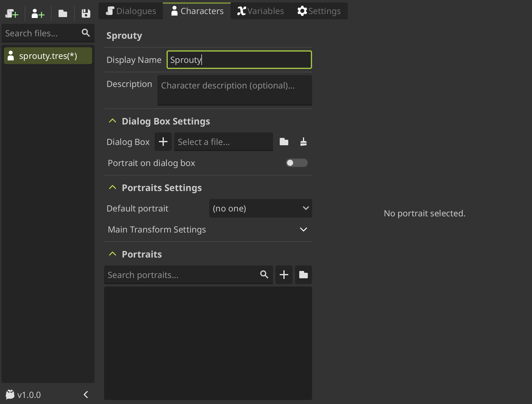The image size is (532, 404).
Task: Open the Variables tab
Action: (x=261, y=11)
